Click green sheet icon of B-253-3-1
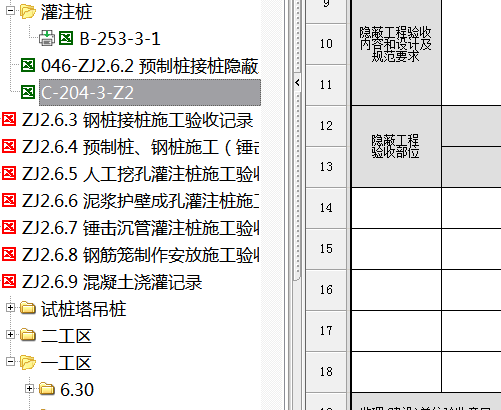Image resolution: width=501 pixels, height=410 pixels. [66, 38]
